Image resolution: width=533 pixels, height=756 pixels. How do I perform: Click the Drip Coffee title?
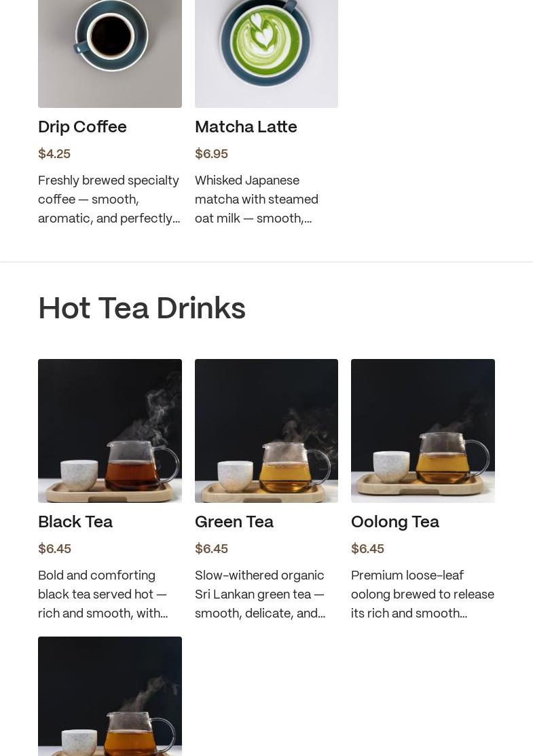coord(82,127)
